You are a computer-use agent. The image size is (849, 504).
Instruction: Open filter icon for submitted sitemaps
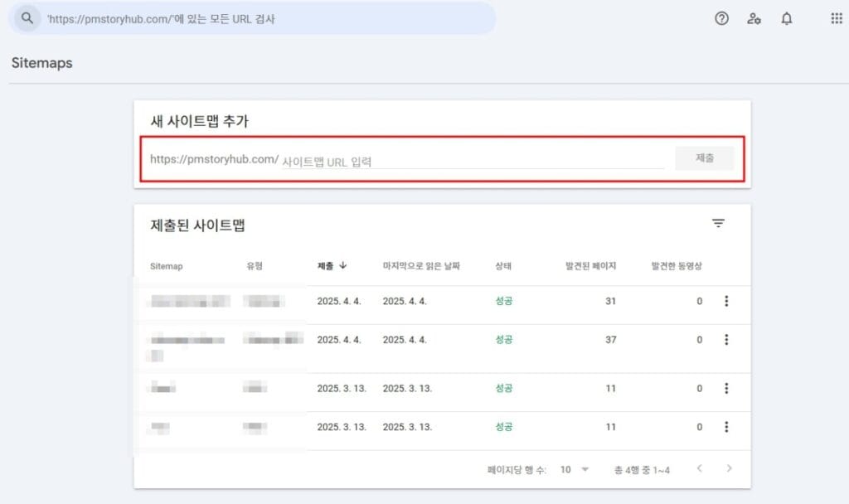718,224
